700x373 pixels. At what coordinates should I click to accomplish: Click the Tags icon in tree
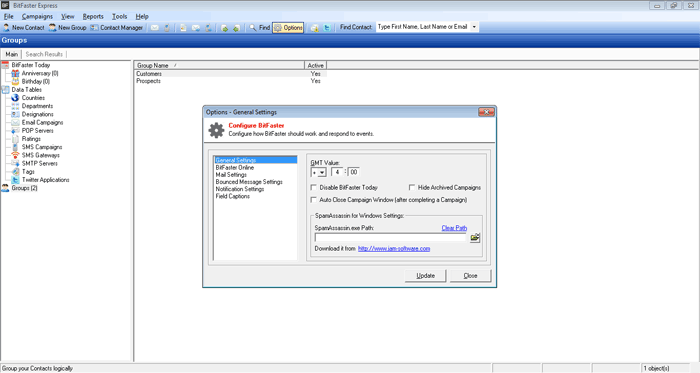pyautogui.click(x=15, y=171)
